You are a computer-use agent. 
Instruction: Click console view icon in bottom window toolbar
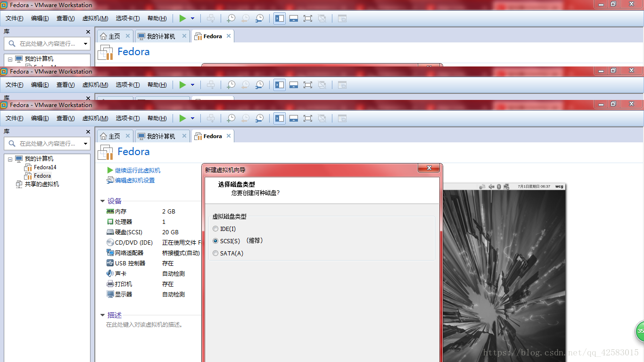click(x=342, y=118)
